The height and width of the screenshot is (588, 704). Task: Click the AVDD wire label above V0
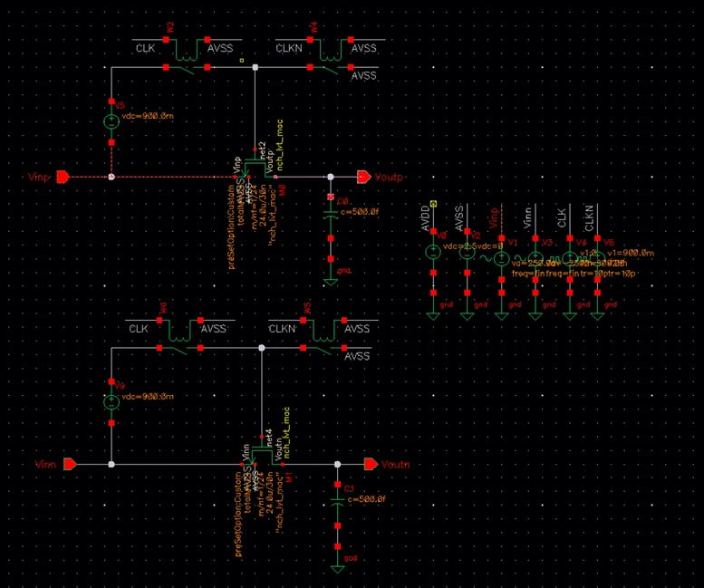(x=426, y=218)
